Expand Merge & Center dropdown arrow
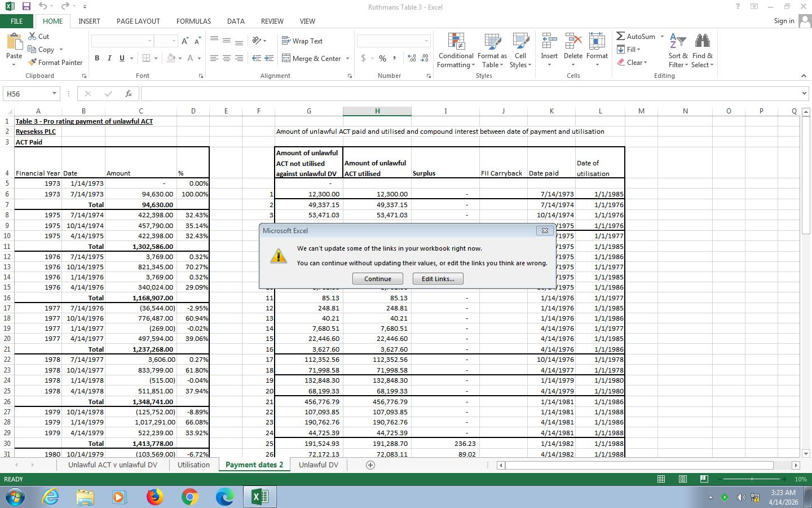This screenshot has width=812, height=508. (x=347, y=59)
